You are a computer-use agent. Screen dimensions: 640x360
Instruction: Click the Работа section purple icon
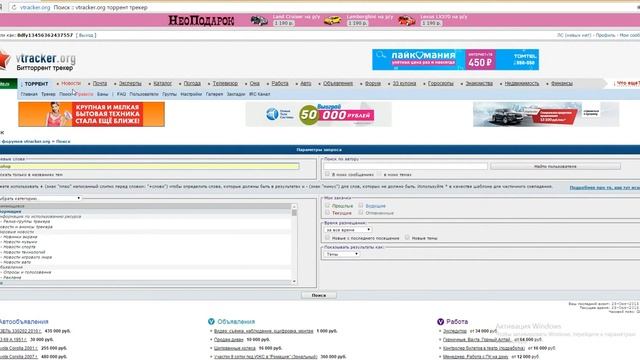tap(440, 322)
